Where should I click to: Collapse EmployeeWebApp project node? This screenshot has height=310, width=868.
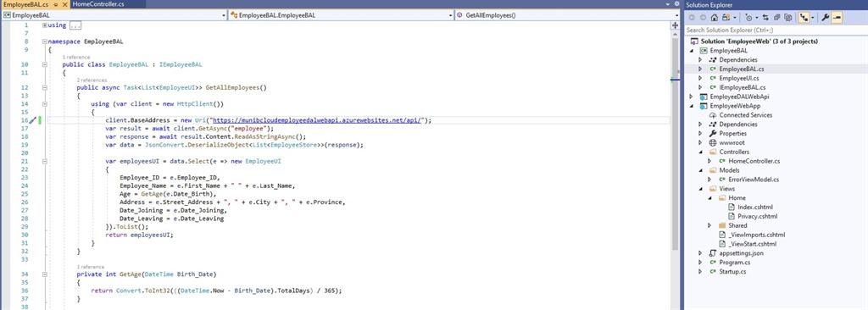[691, 106]
